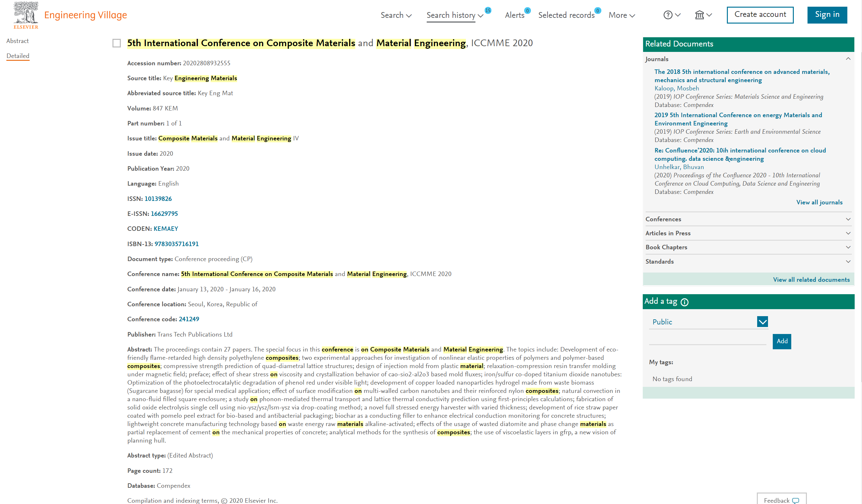Click the Search history count badge
The image size is (862, 504).
point(488,10)
